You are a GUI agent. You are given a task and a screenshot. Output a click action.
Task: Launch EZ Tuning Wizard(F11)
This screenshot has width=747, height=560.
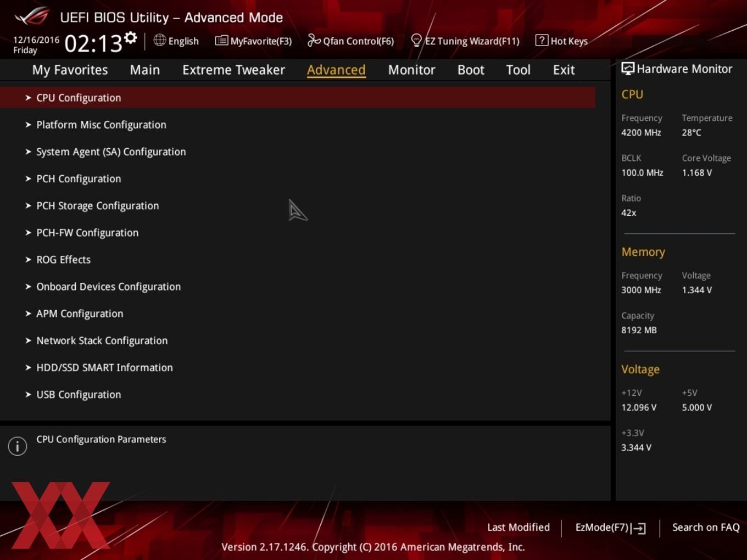(x=465, y=41)
